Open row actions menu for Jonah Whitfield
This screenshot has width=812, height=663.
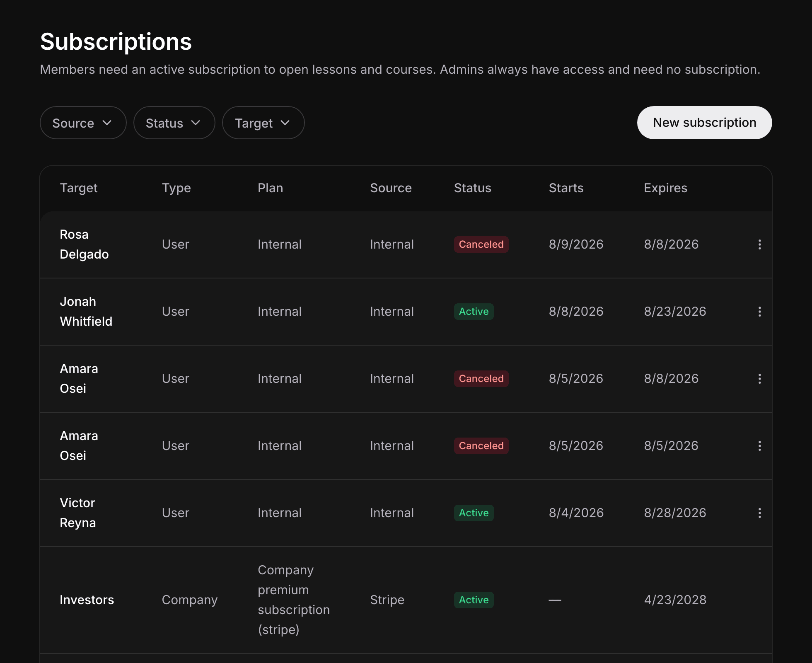click(759, 312)
